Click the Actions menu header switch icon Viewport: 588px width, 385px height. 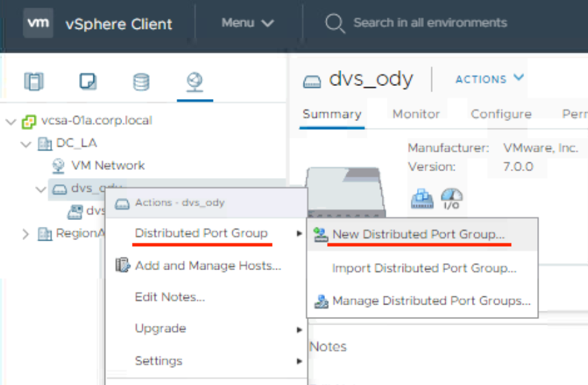[122, 203]
